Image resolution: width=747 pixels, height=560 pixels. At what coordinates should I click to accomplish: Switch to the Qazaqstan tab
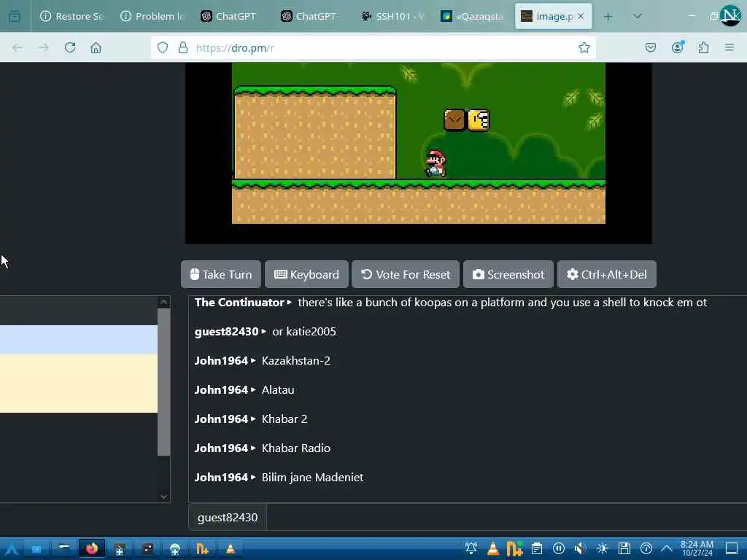point(472,16)
